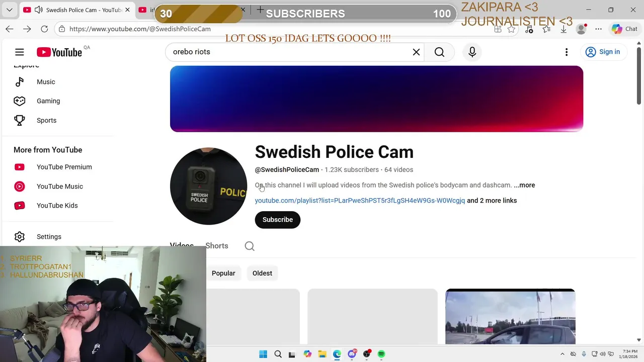Click the channel banner image
644x362 pixels.
click(376, 99)
